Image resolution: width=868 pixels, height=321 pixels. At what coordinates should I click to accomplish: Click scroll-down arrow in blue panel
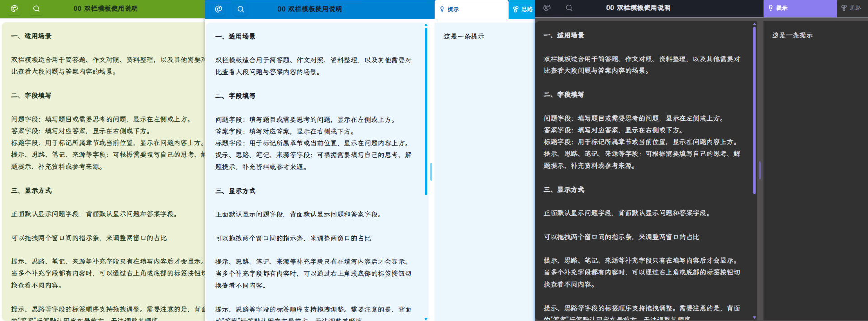(x=426, y=319)
